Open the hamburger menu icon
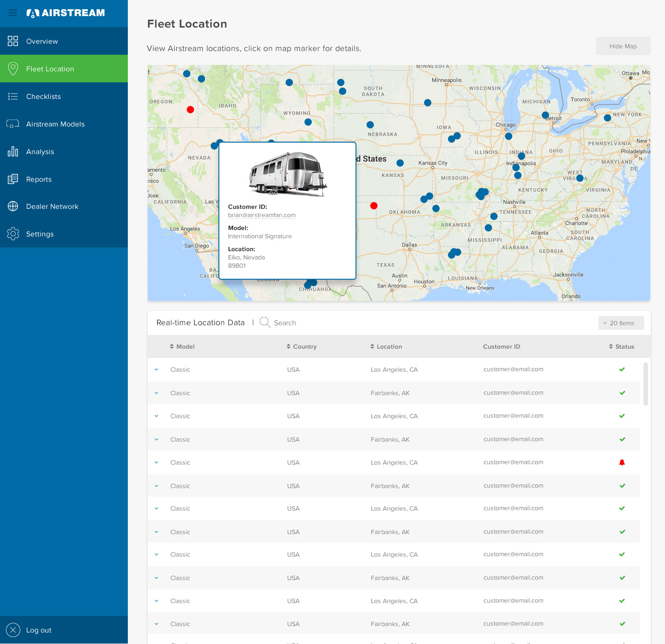The image size is (665, 644). [x=13, y=13]
